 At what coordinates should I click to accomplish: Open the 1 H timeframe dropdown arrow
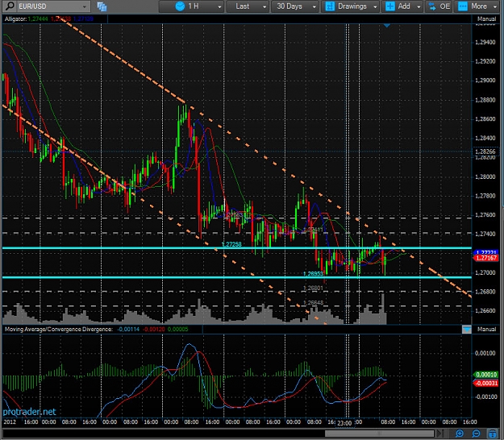click(219, 6)
